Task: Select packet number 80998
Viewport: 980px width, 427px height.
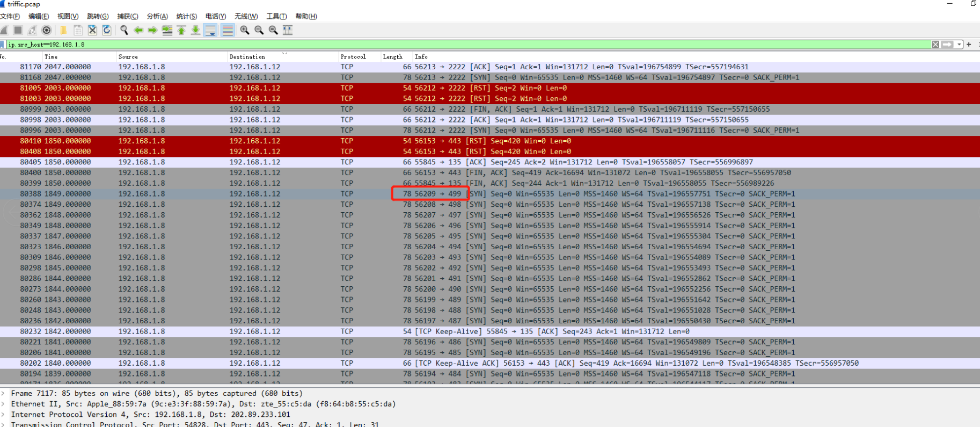Action: 490,120
